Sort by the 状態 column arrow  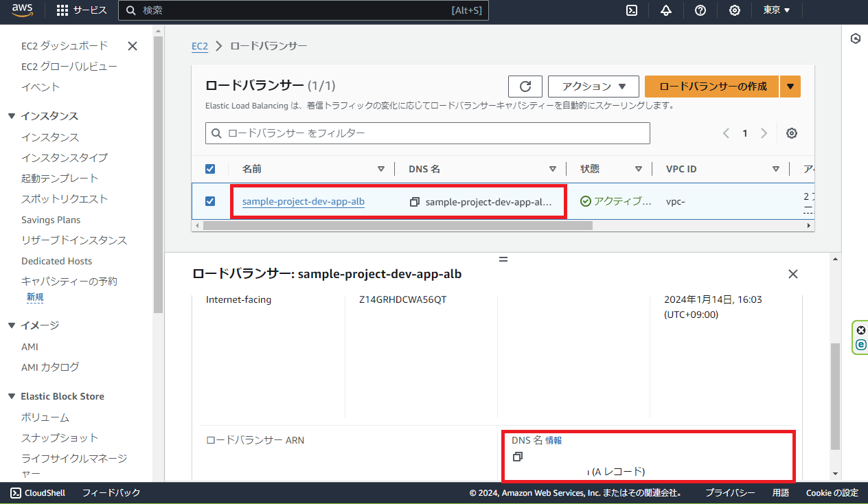point(639,169)
